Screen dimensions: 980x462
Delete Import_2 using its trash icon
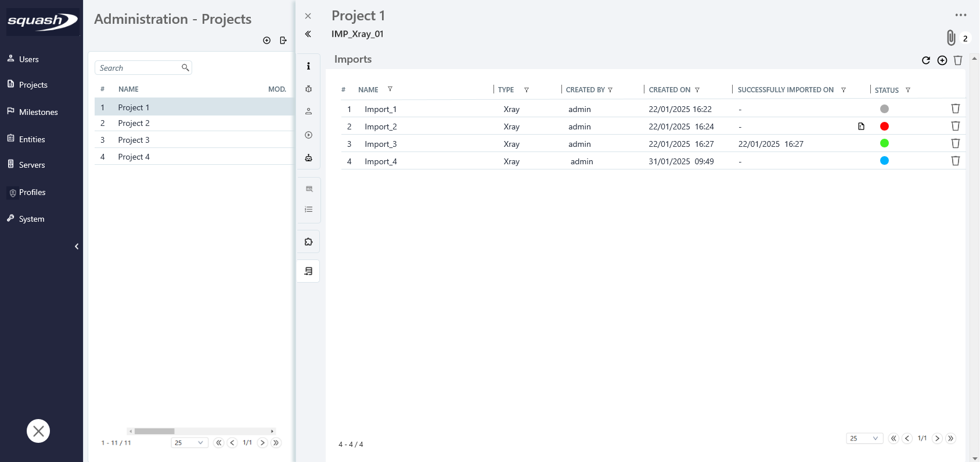coord(955,126)
